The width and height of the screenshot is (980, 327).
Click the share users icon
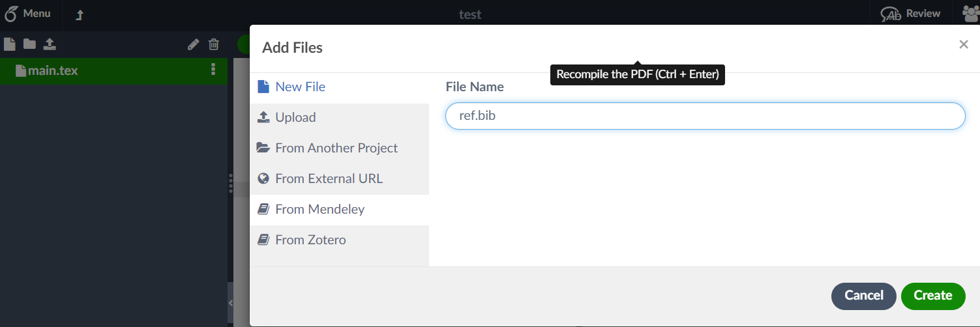coord(971,14)
